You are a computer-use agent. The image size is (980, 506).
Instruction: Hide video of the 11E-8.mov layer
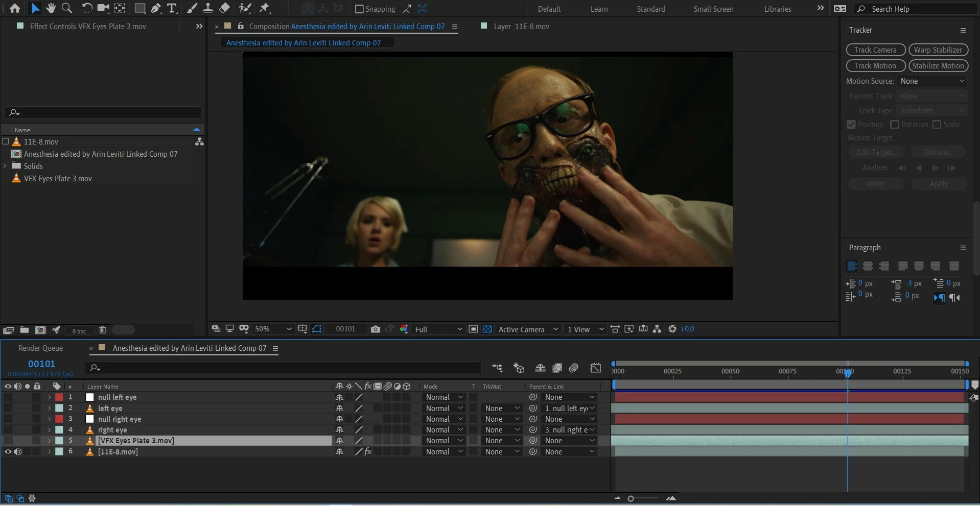8,451
